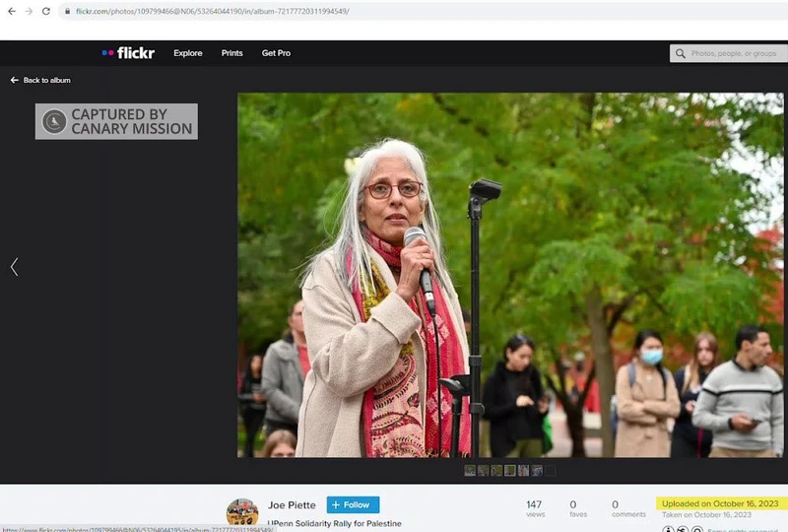This screenshot has height=532, width=788.
Task: Show previous photo with left chevron
Action: tap(14, 267)
